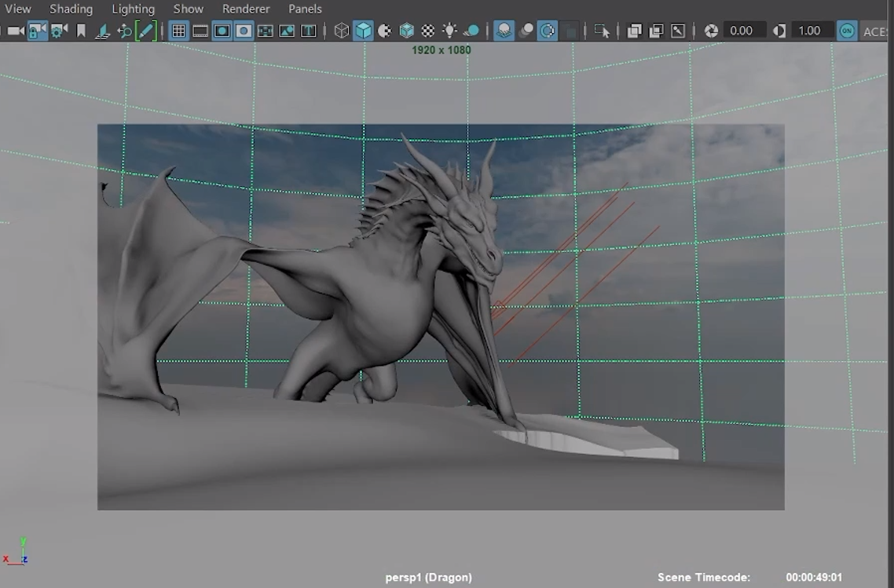Select the Image Plane icon
Image resolution: width=894 pixels, height=588 pixels.
(101, 31)
